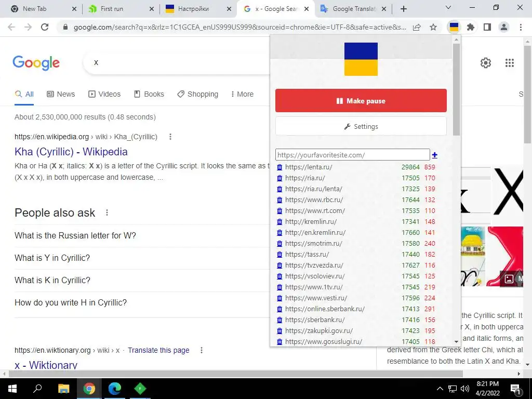The width and height of the screenshot is (532, 399).
Task: Remove https://www.1tv.ru/ with trash icon
Action: (280, 287)
